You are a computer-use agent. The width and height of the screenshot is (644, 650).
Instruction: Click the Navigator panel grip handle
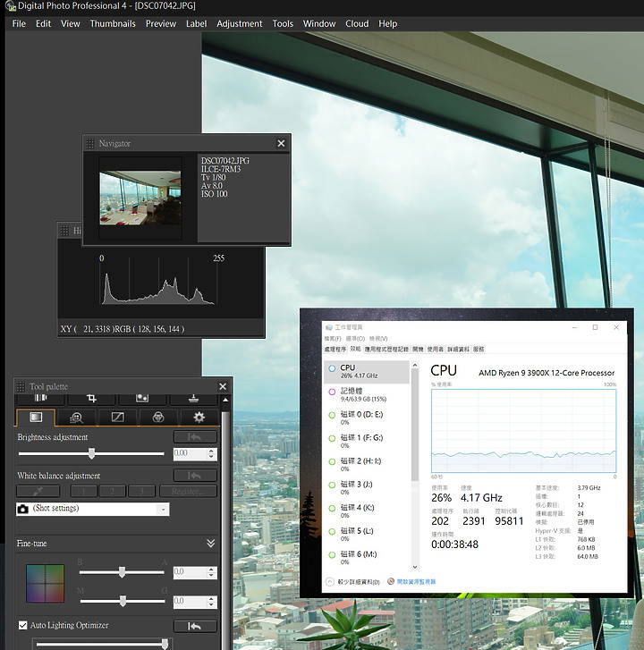pyautogui.click(x=90, y=143)
